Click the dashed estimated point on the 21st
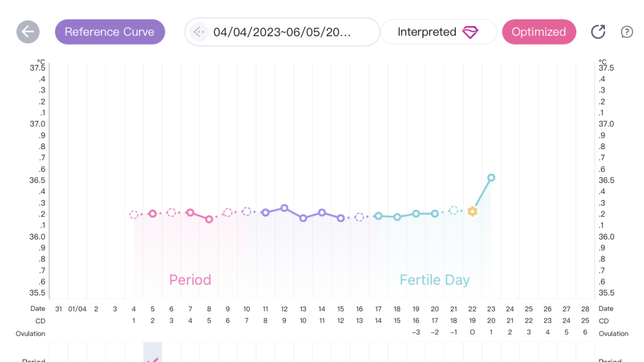This screenshot has height=362, width=644. [x=453, y=211]
